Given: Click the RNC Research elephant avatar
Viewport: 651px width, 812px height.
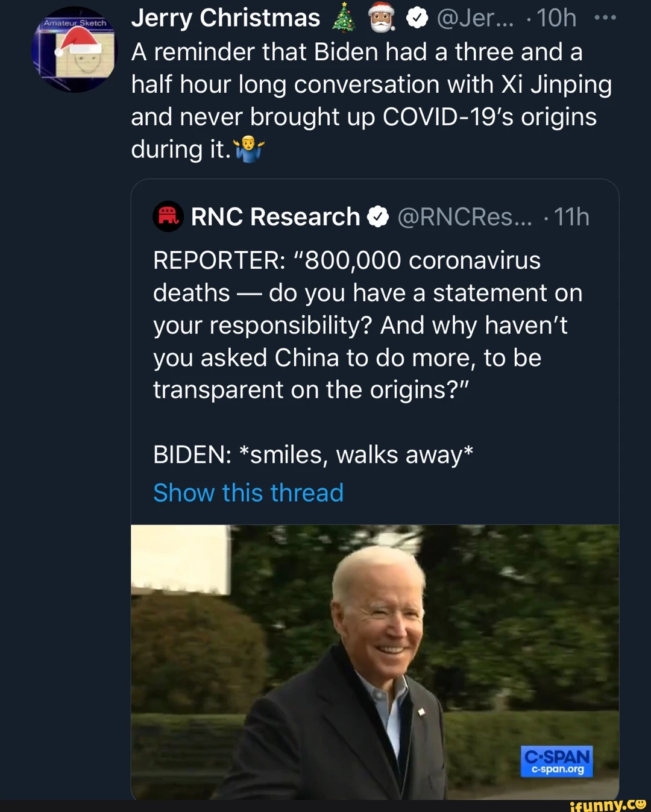Looking at the screenshot, I should [168, 216].
